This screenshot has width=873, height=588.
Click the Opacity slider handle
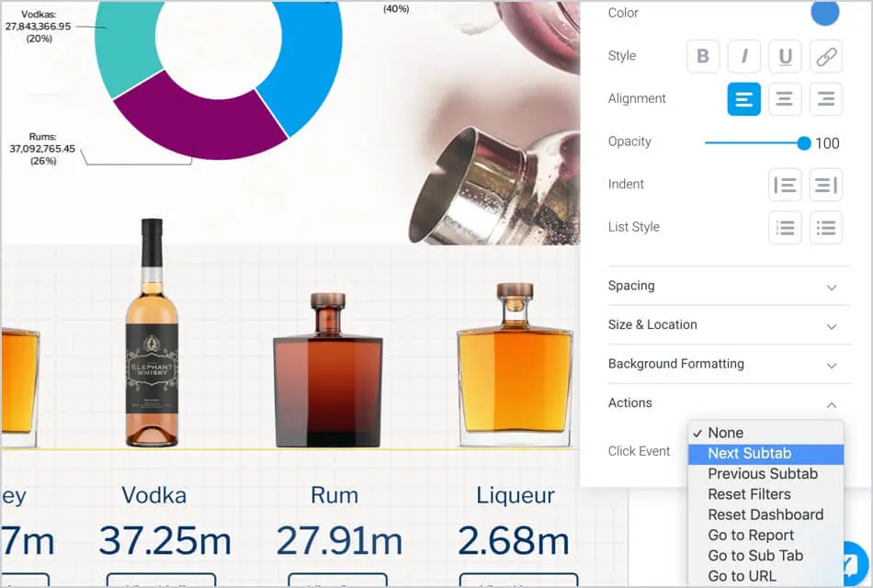coord(804,143)
